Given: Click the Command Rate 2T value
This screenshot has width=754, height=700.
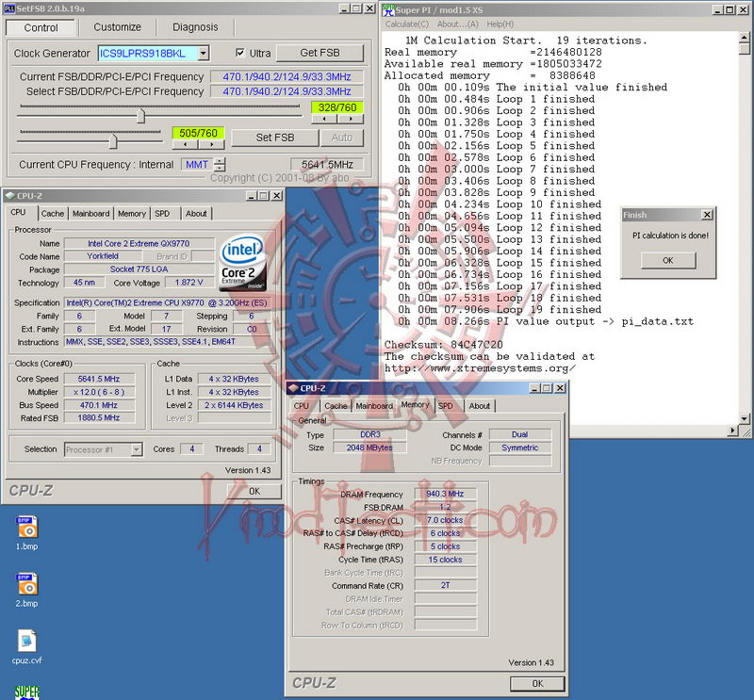Looking at the screenshot, I should (x=445, y=585).
